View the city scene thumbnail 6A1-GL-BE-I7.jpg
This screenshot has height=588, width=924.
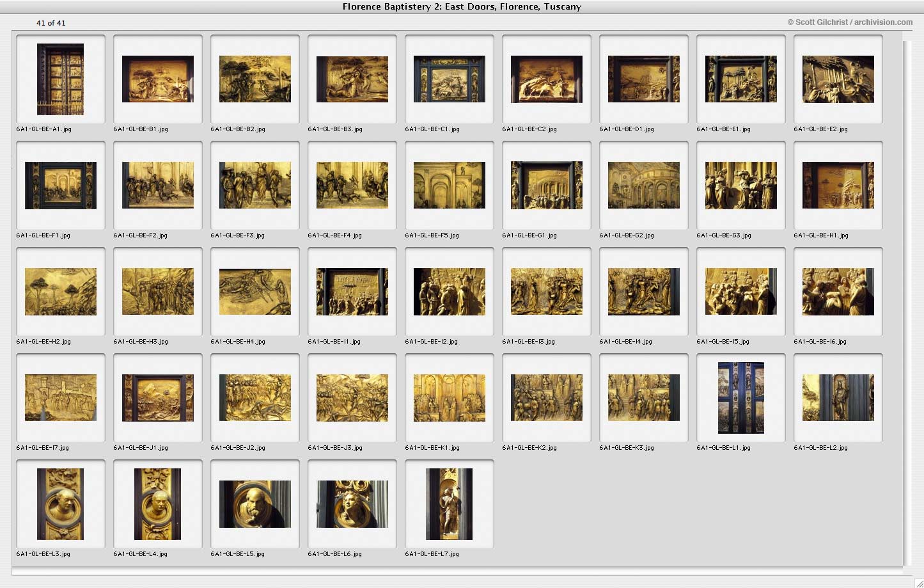(61, 398)
